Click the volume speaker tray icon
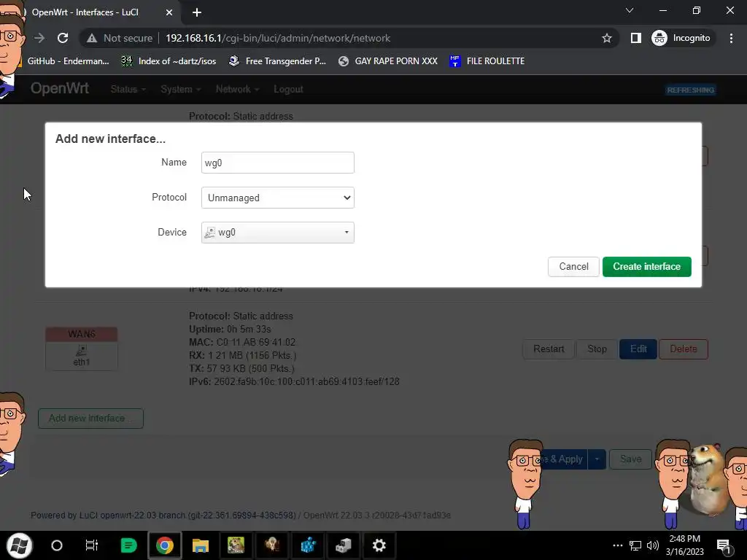The width and height of the screenshot is (747, 560). tap(653, 545)
